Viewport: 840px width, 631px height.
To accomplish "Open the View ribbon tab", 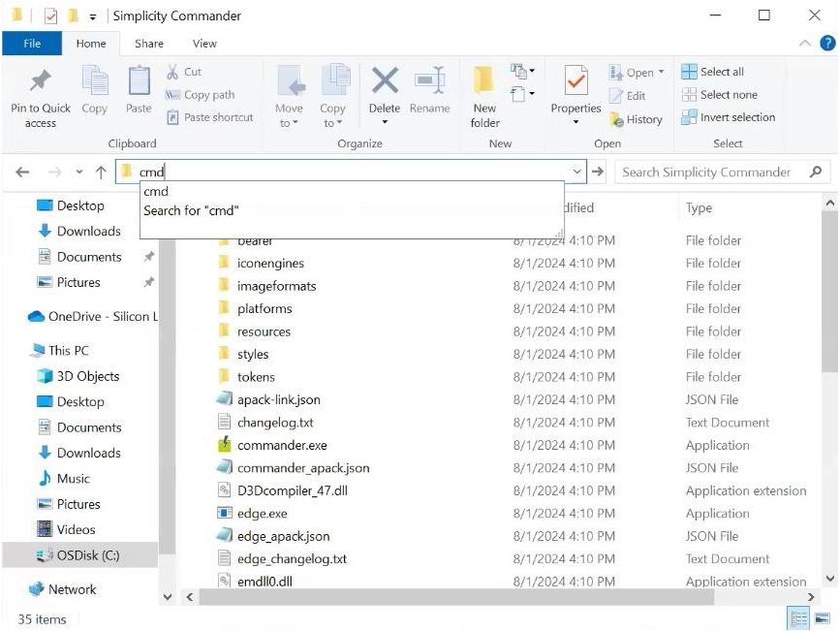I will 204,44.
